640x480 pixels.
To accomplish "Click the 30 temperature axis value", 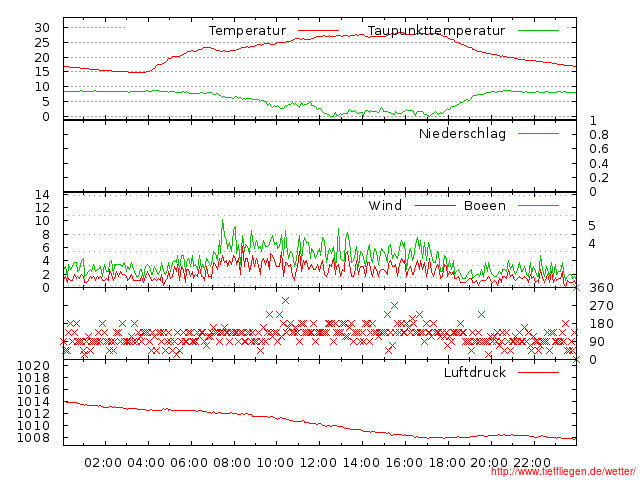I will 42,28.
